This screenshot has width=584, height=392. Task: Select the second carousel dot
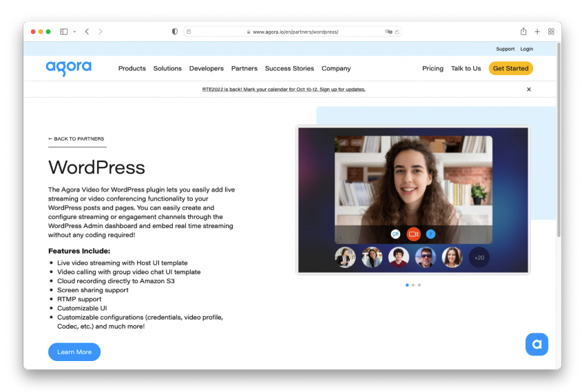[413, 285]
